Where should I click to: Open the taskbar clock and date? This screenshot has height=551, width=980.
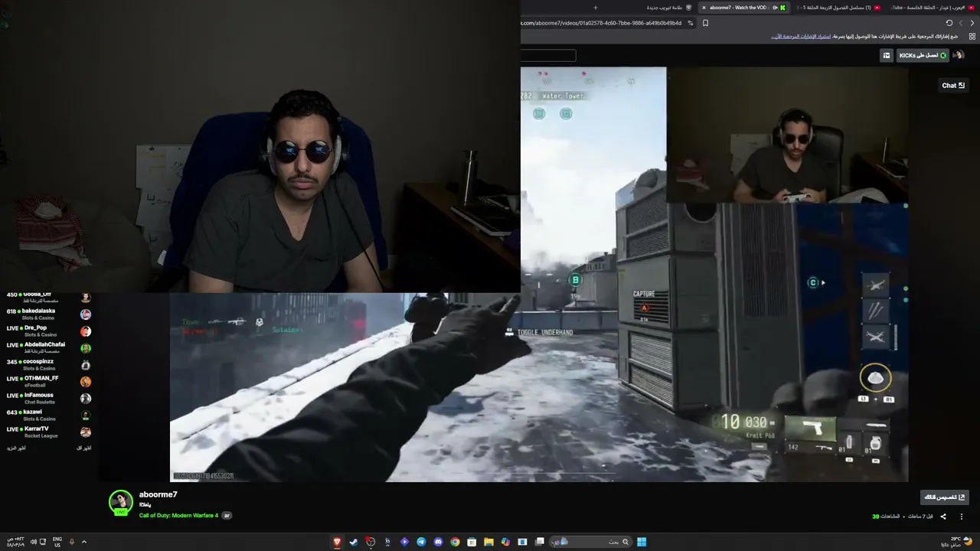pos(15,542)
